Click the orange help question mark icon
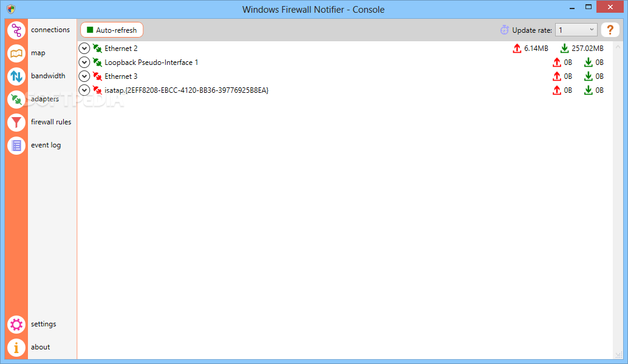Screen dimensions: 628x364 [x=610, y=30]
